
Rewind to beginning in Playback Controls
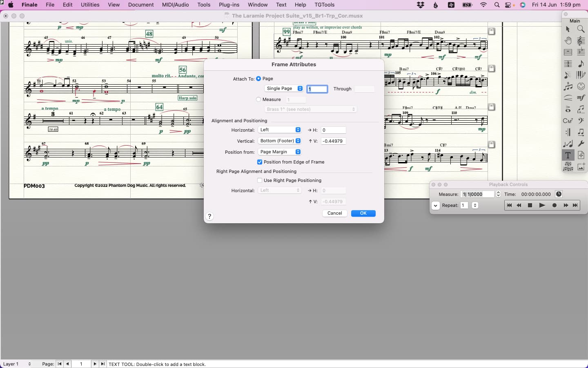pyautogui.click(x=509, y=205)
